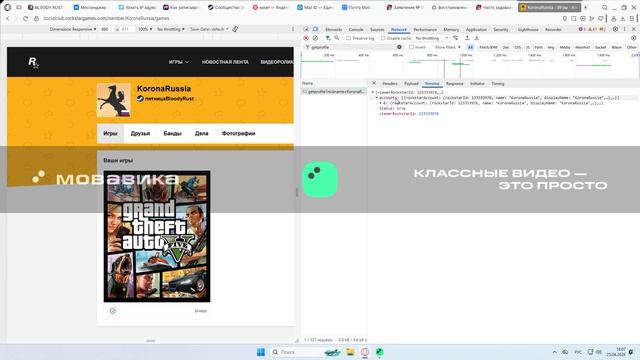Image resolution: width=640 pixels, height=360 pixels.
Task: Open the Payload tab of the request
Action: tap(411, 83)
